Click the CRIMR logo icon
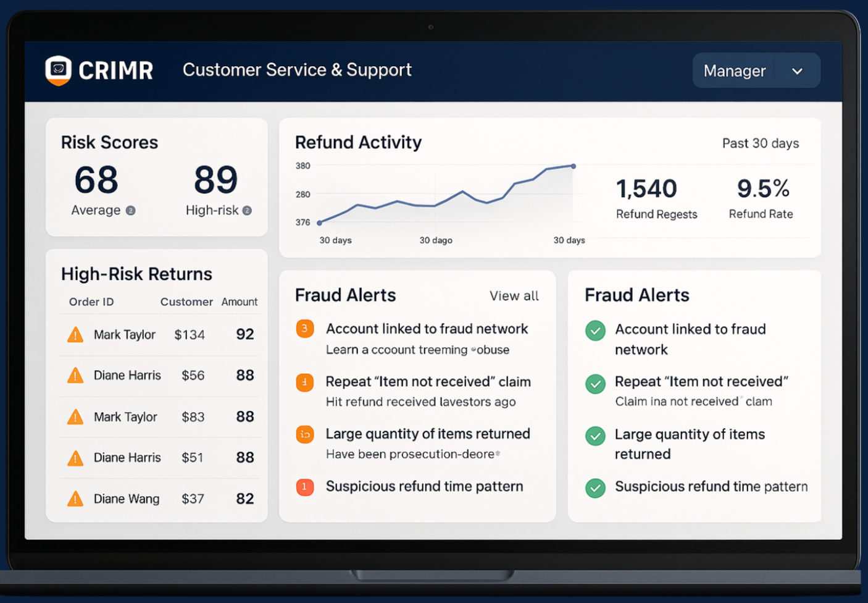The image size is (868, 603). (x=59, y=70)
